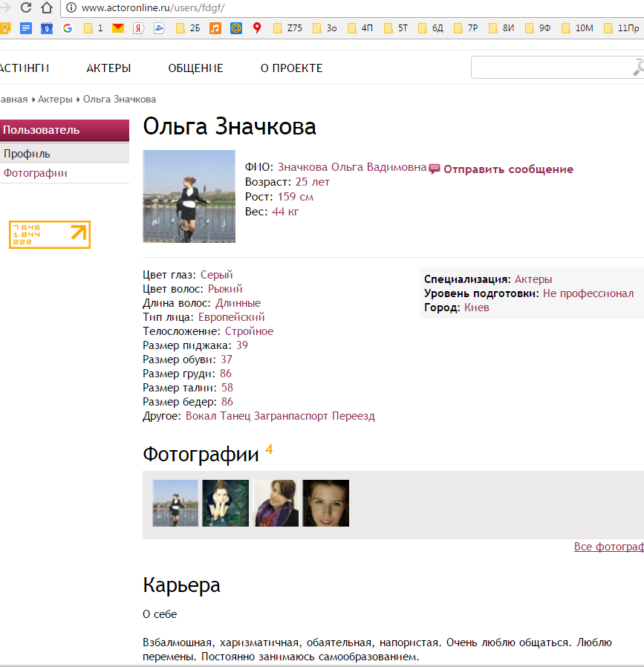This screenshot has width=644, height=667.
Task: Click the Фотографии section heading
Action: click(201, 455)
